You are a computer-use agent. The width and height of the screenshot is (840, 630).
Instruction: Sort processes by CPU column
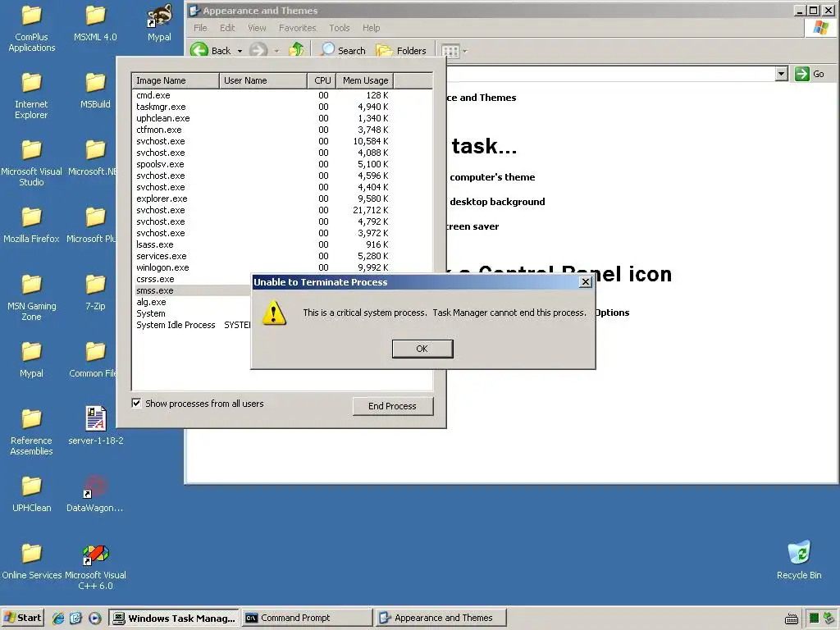[322, 80]
